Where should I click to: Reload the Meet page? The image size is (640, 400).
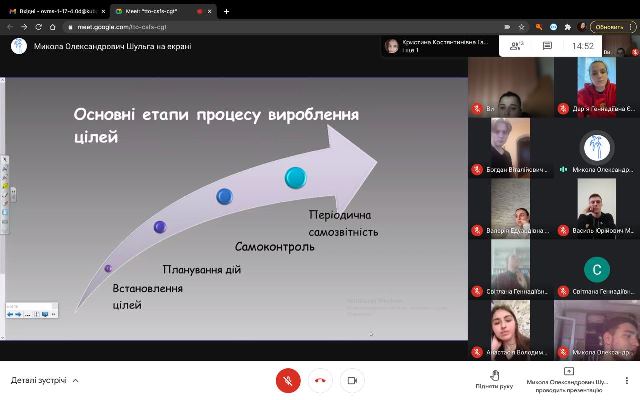coord(38,27)
